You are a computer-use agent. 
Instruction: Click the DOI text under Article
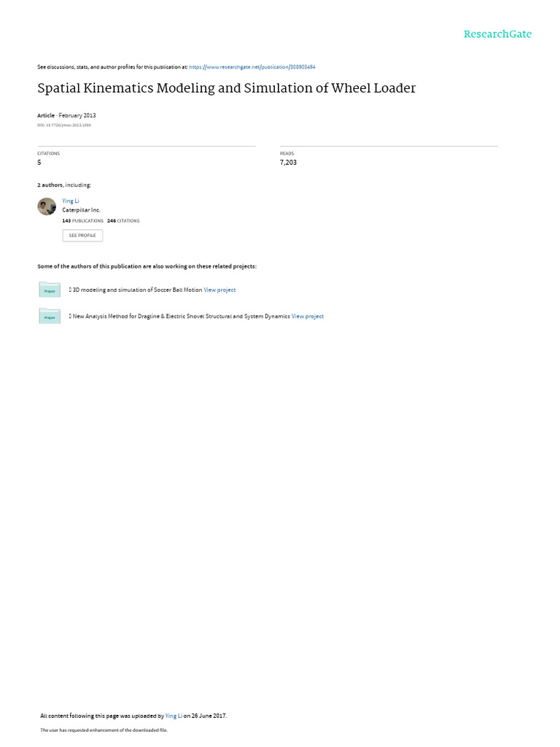click(x=64, y=125)
